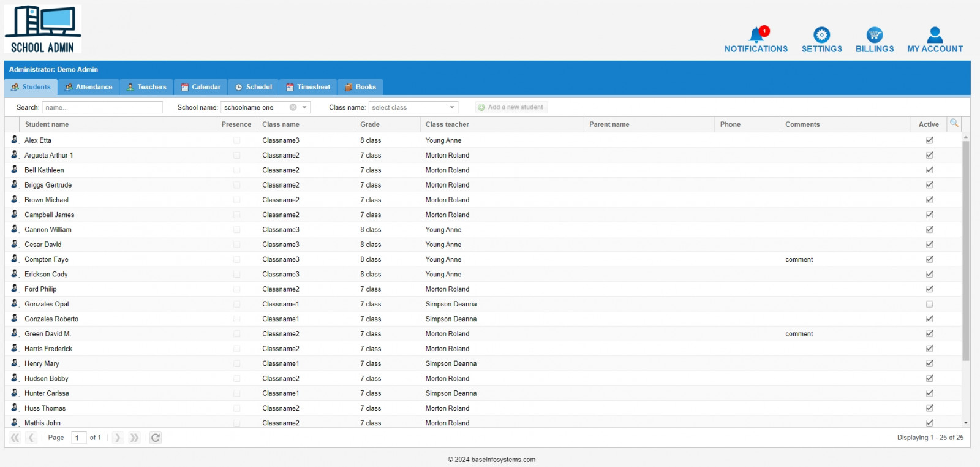Toggle Presence checkbox for Cesar David
Screen dimensions: 980x467
pos(236,245)
